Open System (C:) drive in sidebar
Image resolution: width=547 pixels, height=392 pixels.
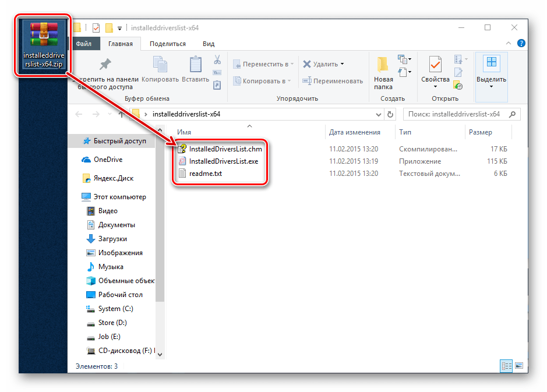tap(109, 309)
